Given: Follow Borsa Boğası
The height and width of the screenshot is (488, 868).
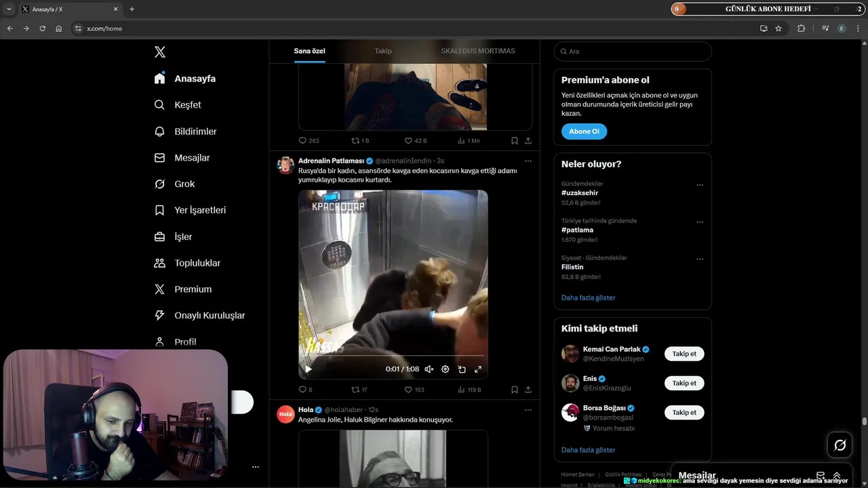Looking at the screenshot, I should click(684, 412).
